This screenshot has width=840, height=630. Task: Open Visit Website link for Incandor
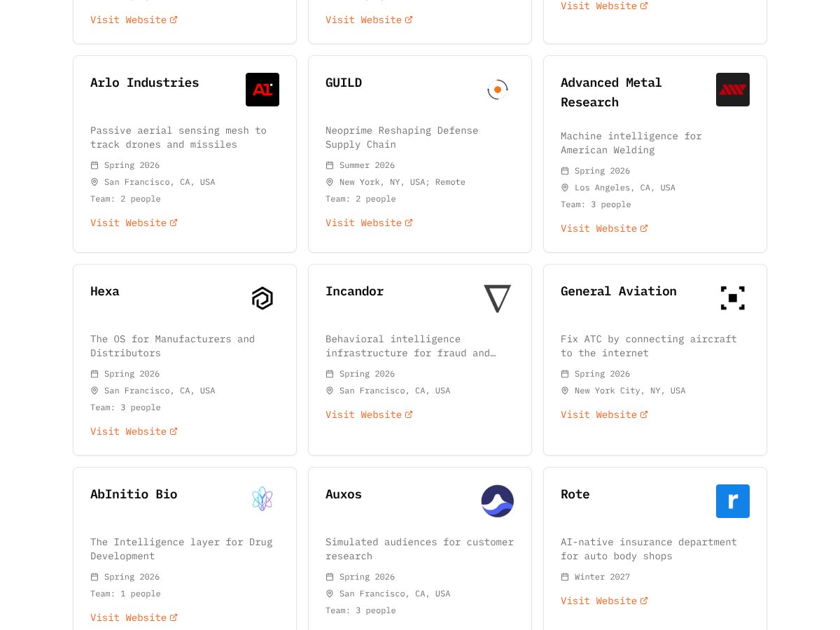[369, 414]
